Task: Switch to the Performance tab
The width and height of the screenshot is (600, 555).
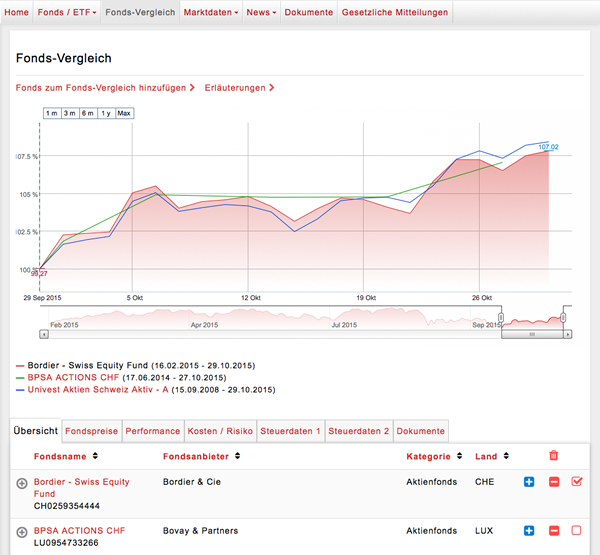Action: click(x=153, y=431)
